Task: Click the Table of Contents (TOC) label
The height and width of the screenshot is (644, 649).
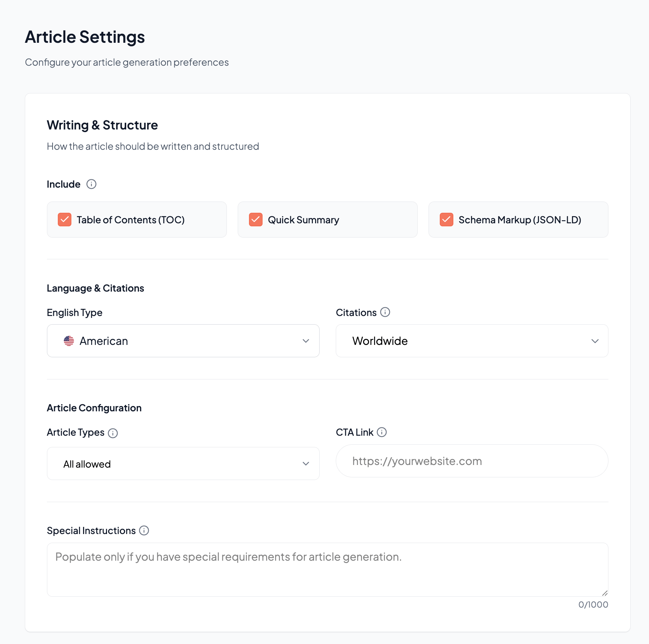Action: [131, 220]
